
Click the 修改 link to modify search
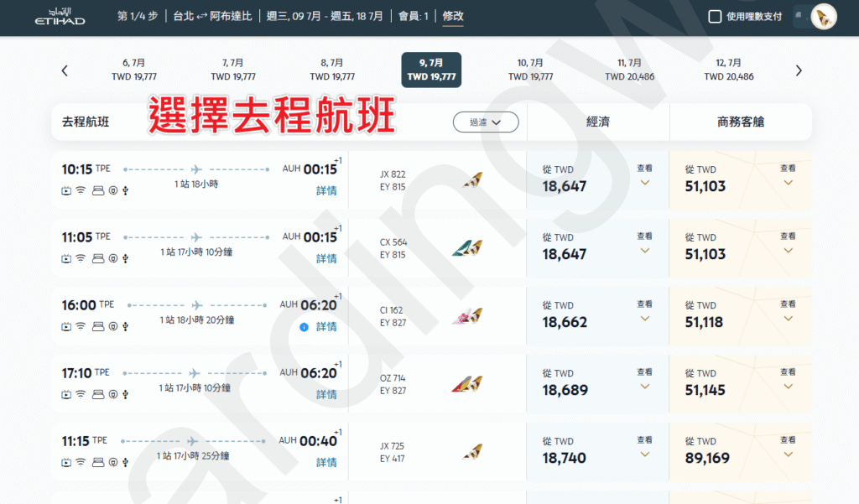(x=452, y=17)
